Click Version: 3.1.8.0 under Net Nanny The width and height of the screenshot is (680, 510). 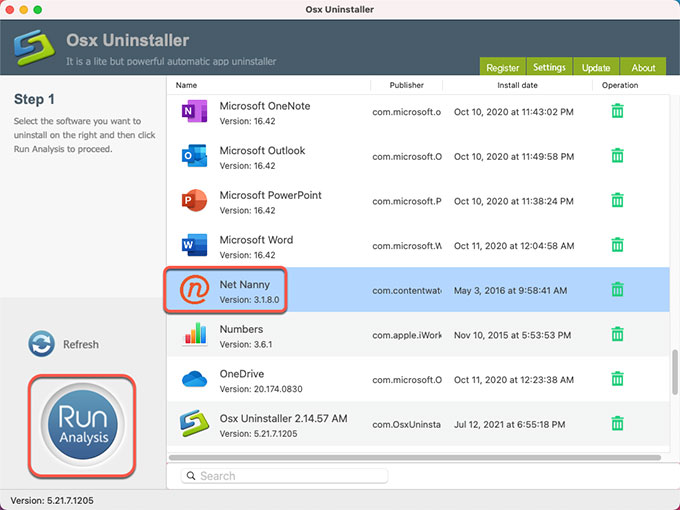coord(249,300)
